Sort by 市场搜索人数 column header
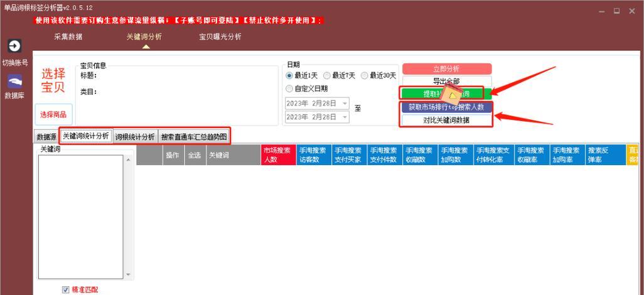Viewport: 644px width, 295px height. click(278, 155)
